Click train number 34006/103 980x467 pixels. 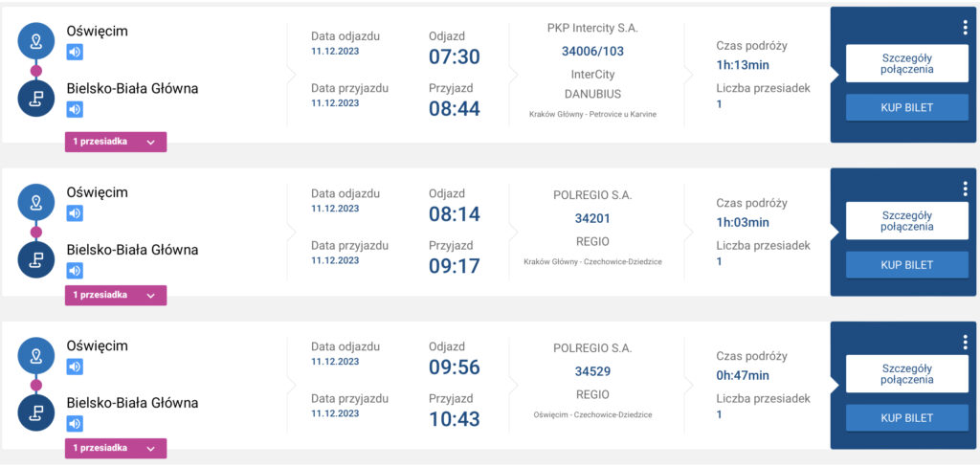pyautogui.click(x=592, y=52)
